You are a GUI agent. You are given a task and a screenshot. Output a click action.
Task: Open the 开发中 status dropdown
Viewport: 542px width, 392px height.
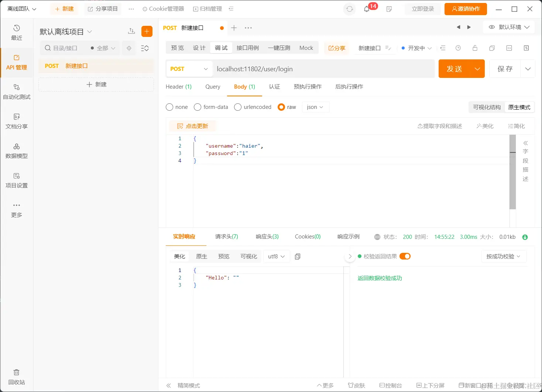416,48
